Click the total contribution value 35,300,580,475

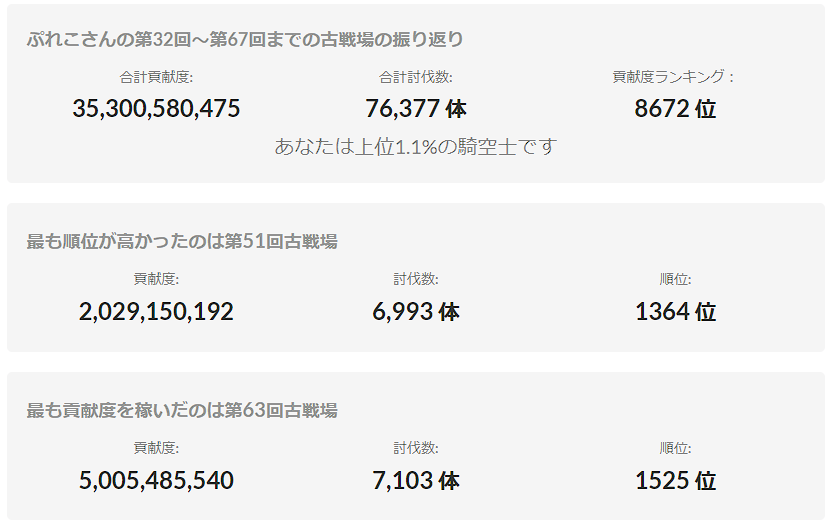156,108
